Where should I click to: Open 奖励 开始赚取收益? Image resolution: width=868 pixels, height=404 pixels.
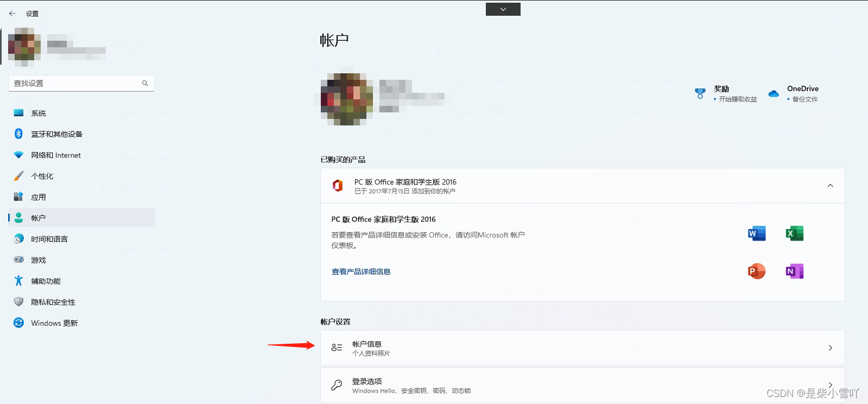tap(726, 93)
